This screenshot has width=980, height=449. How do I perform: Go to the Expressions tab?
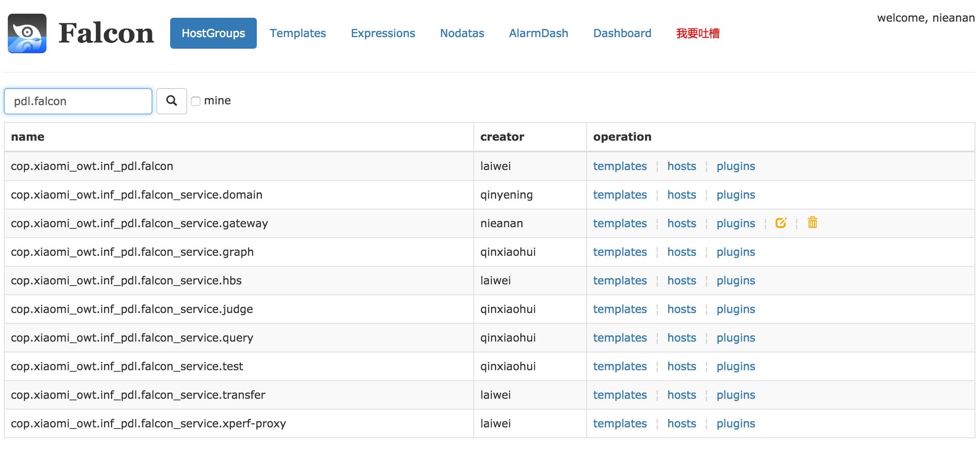click(382, 33)
